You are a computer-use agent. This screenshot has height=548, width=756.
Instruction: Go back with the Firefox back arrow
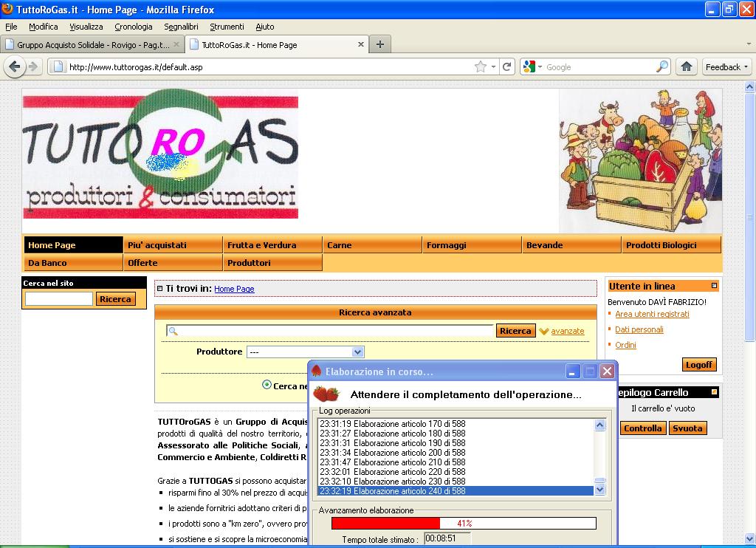click(15, 66)
